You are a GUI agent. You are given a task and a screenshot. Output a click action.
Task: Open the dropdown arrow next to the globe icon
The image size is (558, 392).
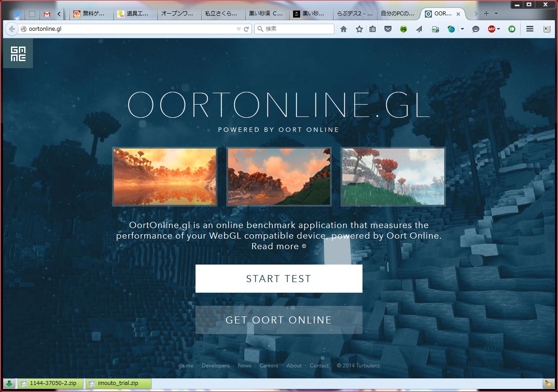click(x=462, y=29)
